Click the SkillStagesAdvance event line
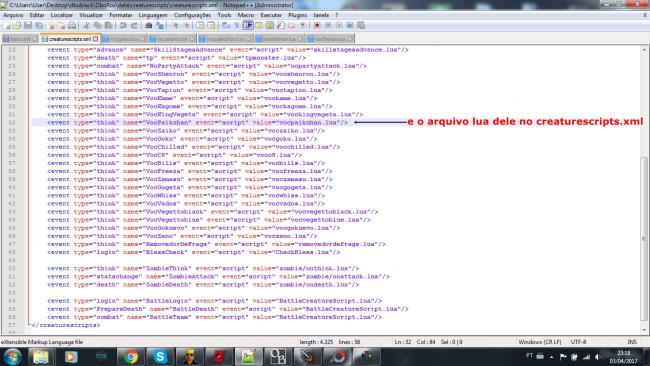Image resolution: width=650 pixels, height=366 pixels. [228, 50]
